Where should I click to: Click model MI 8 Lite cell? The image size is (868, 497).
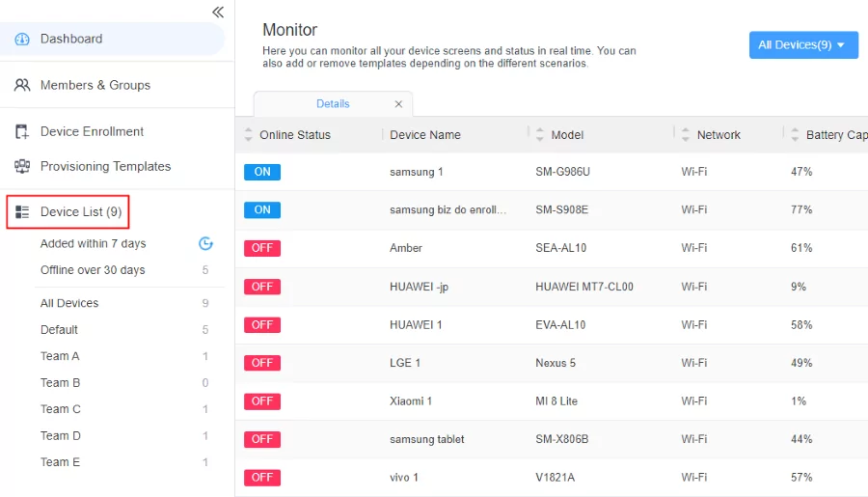(x=556, y=401)
